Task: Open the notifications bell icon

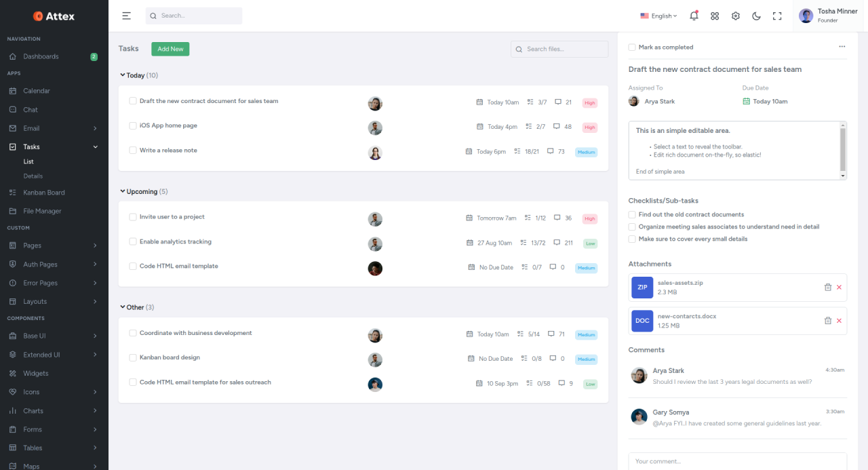Action: pyautogui.click(x=694, y=16)
